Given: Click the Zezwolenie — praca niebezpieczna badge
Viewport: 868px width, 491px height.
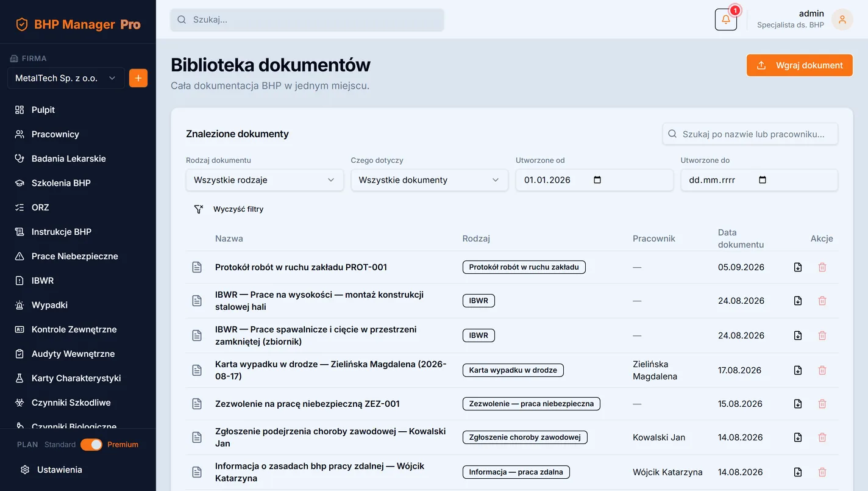Looking at the screenshot, I should [x=532, y=404].
